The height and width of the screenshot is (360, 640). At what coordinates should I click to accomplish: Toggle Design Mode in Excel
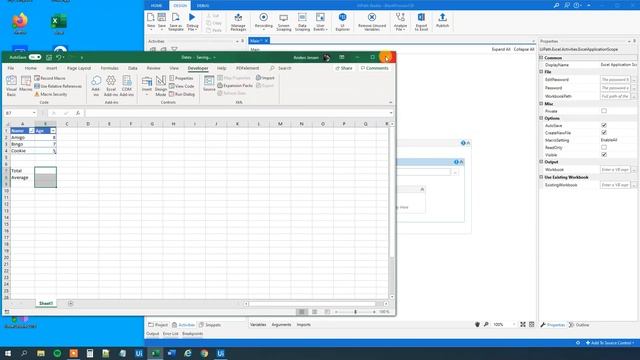(x=161, y=86)
